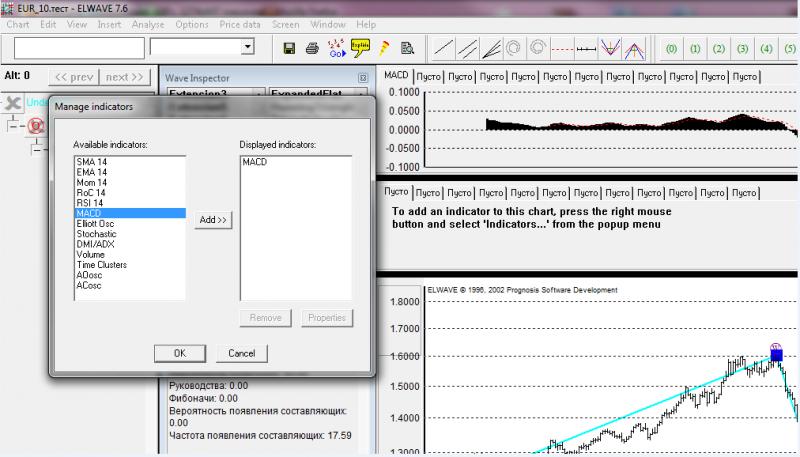Image resolution: width=800 pixels, height=457 pixels.
Task: Choose wave degree (3) button
Action: point(742,49)
